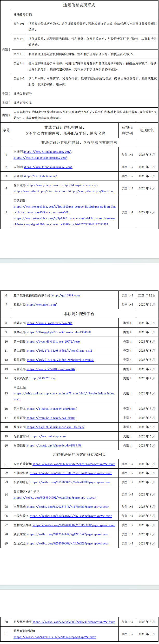The height and width of the screenshot is (644, 159).
Task: Open the 旗开网 xz.qkw666.asia link
Action: point(40,176)
